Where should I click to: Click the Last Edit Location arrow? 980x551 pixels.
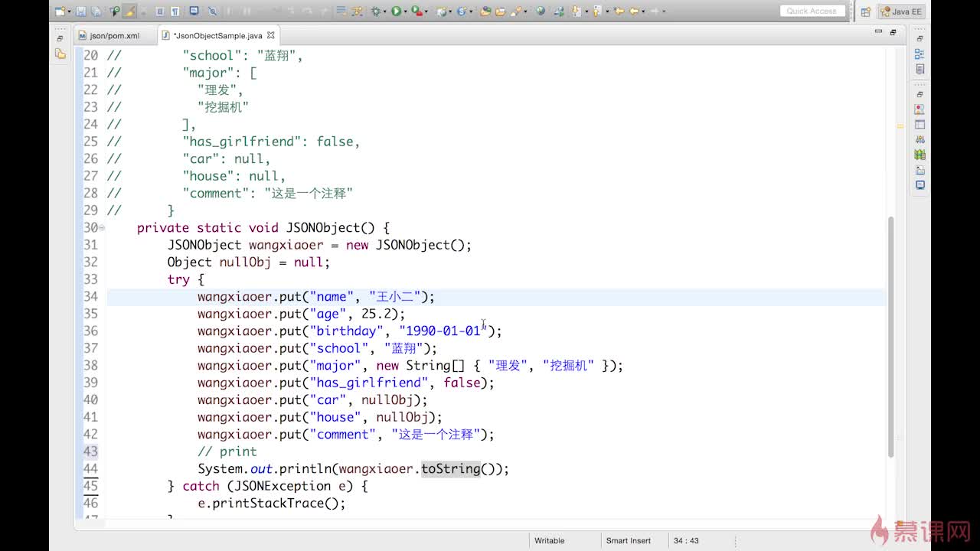click(619, 11)
